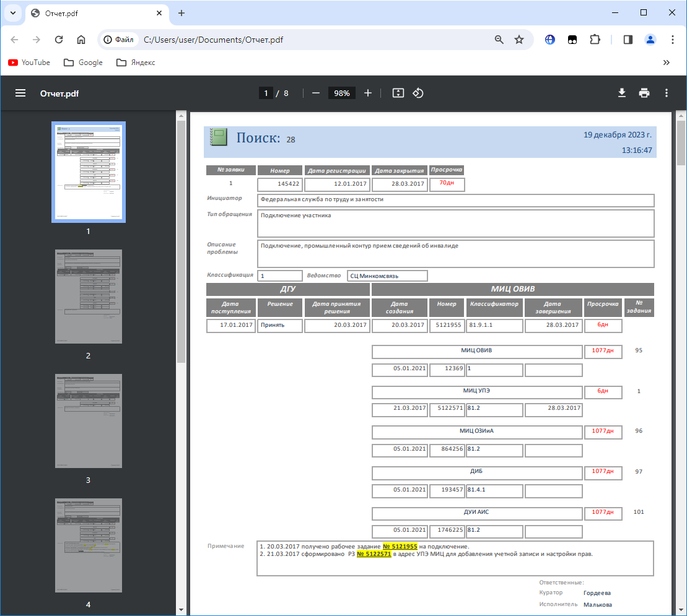Show hidden bookmarks with double chevron

(667, 63)
